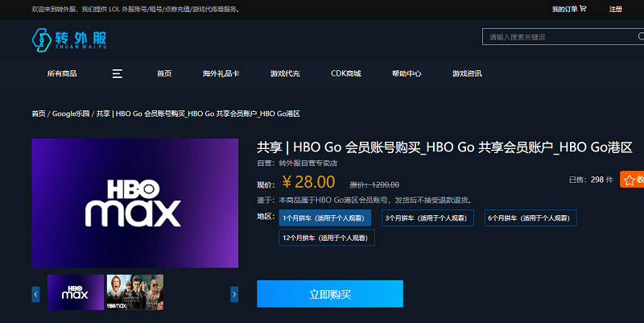Click 首页 in the breadcrumb
The width and height of the screenshot is (644, 323).
(39, 114)
